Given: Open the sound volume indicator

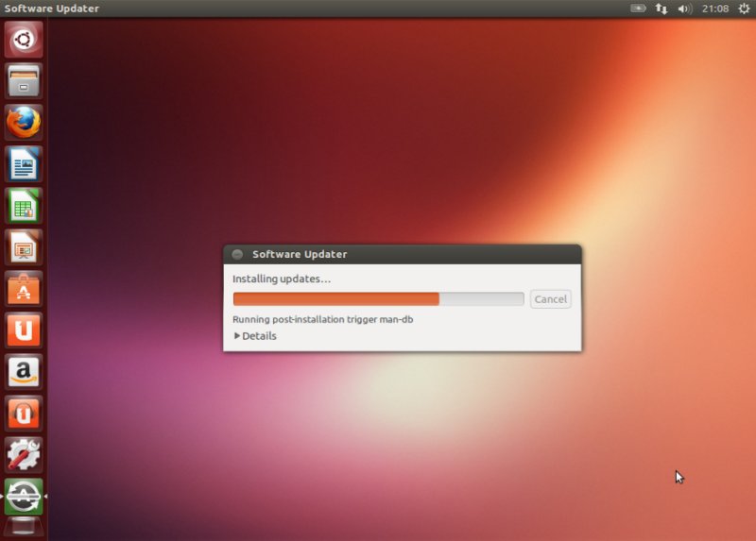Looking at the screenshot, I should pos(684,8).
